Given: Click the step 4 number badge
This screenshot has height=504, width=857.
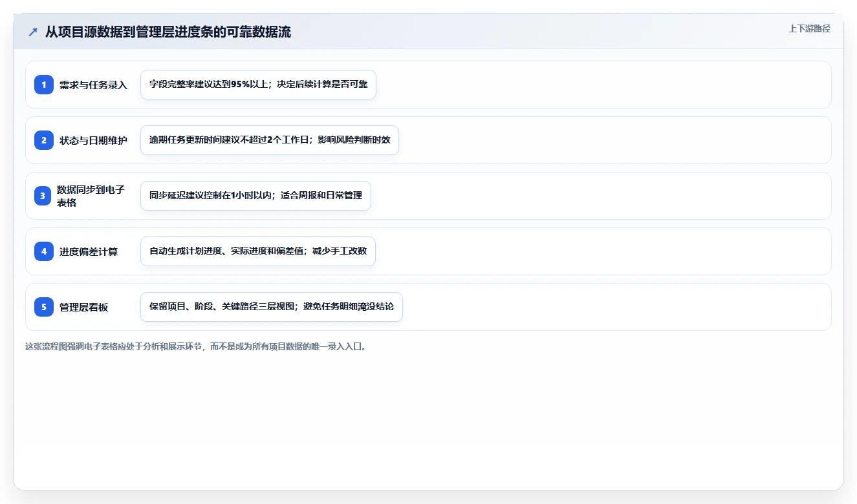Looking at the screenshot, I should pyautogui.click(x=44, y=251).
